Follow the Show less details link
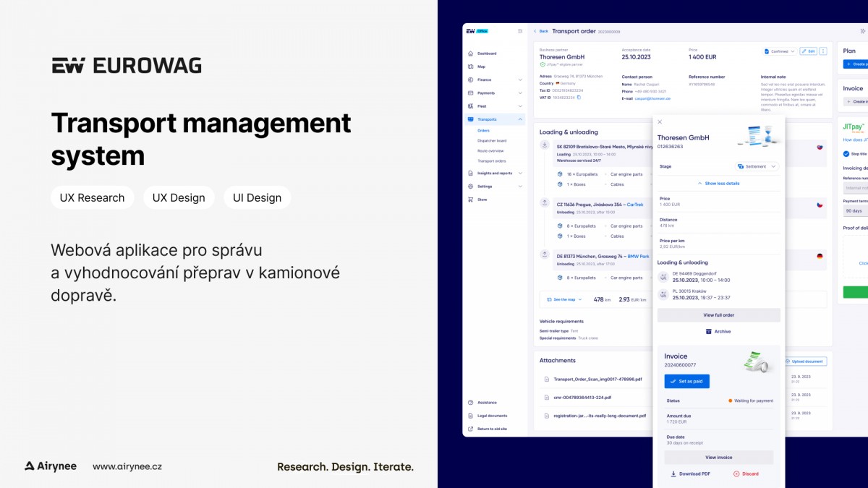Image resolution: width=868 pixels, height=488 pixels. tap(718, 184)
